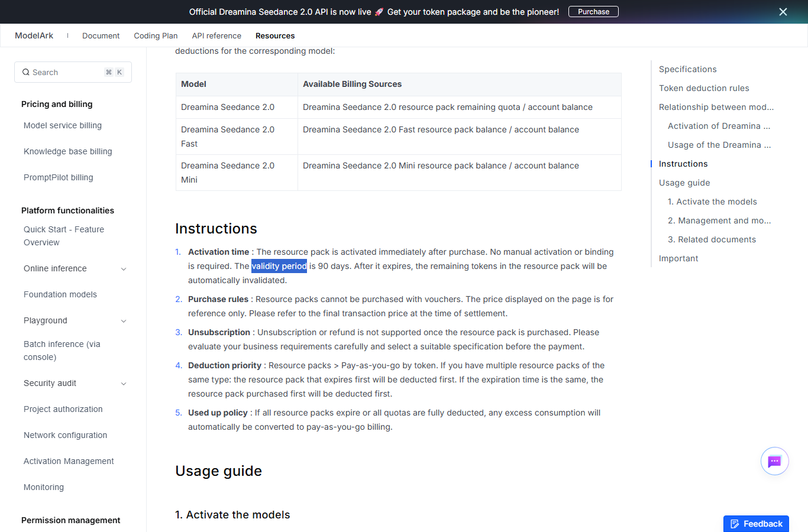
Task: Close the Seedance API announcement banner
Action: pyautogui.click(x=783, y=12)
